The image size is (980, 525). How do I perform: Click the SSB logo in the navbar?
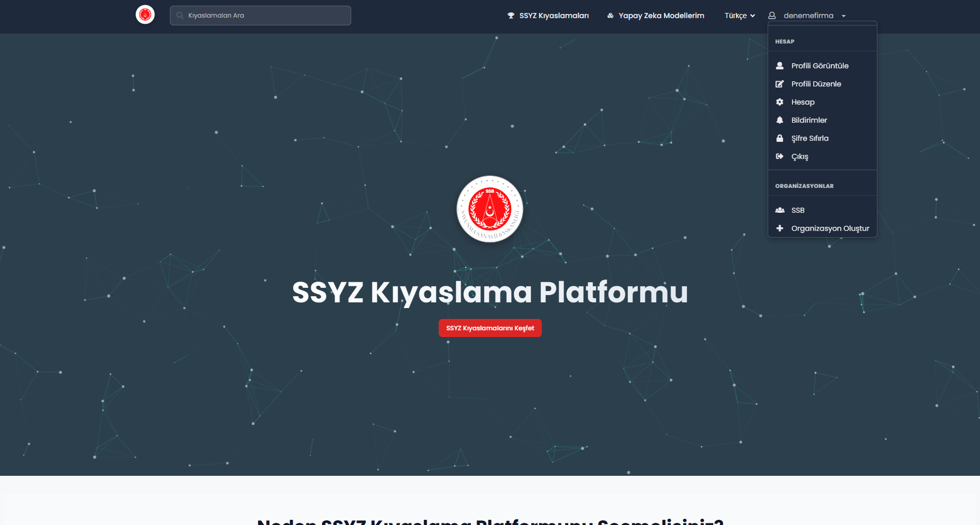(145, 14)
